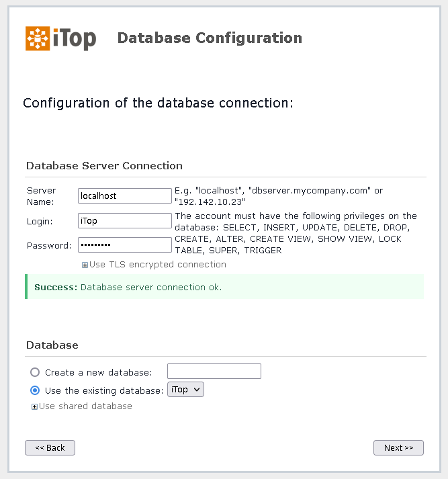Click the Configuration of the database connection heading

click(x=159, y=103)
